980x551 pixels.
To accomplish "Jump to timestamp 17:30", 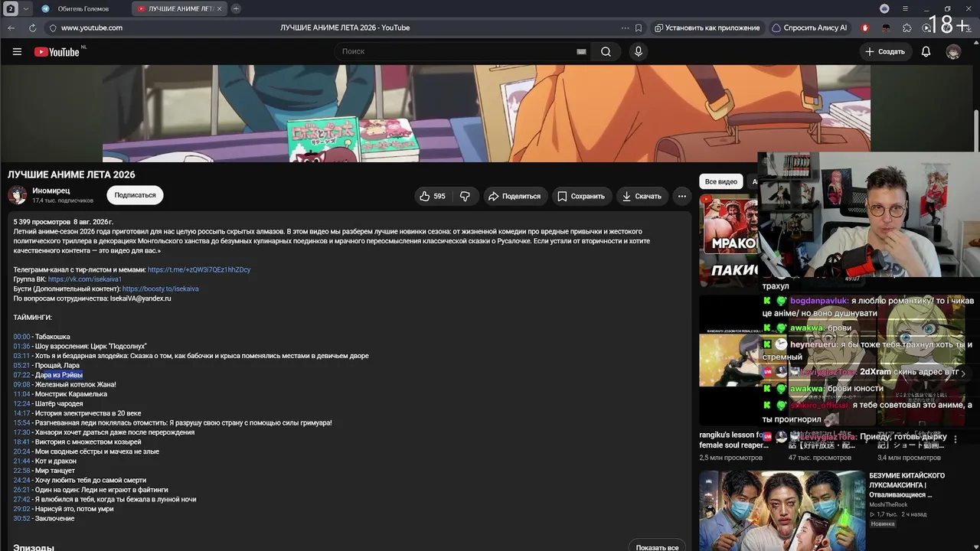I will click(x=21, y=432).
